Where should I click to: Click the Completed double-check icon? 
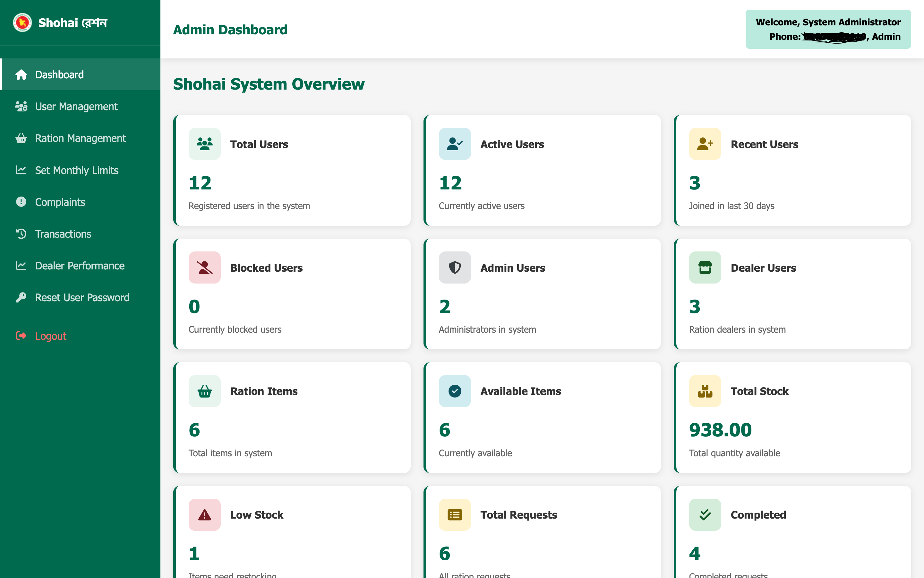point(705,514)
